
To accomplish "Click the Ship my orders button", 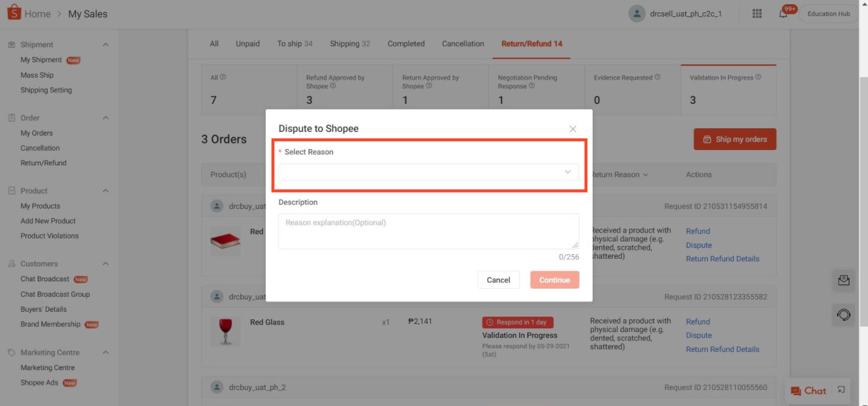I will click(735, 139).
